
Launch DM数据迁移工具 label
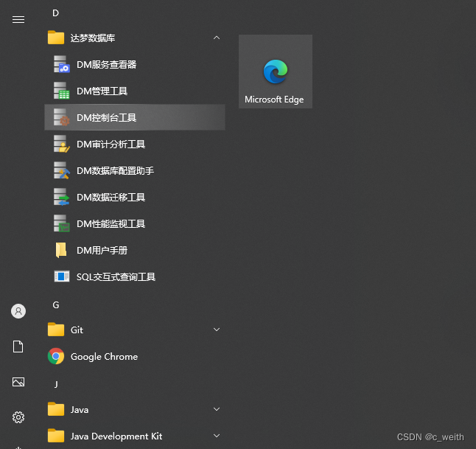tap(111, 197)
